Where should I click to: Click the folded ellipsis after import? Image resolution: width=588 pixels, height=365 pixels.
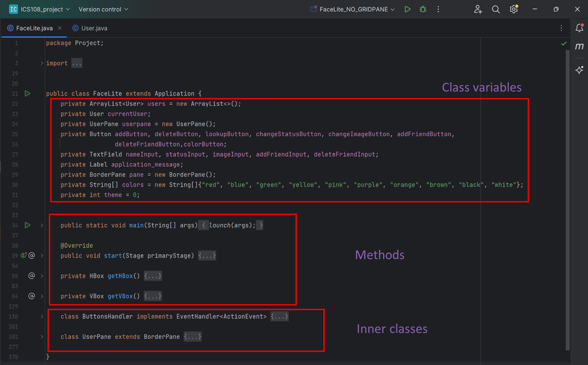tap(77, 63)
